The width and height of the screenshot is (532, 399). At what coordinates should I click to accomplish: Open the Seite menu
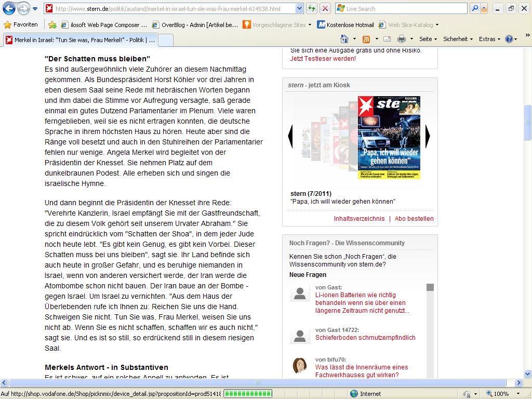pos(428,39)
